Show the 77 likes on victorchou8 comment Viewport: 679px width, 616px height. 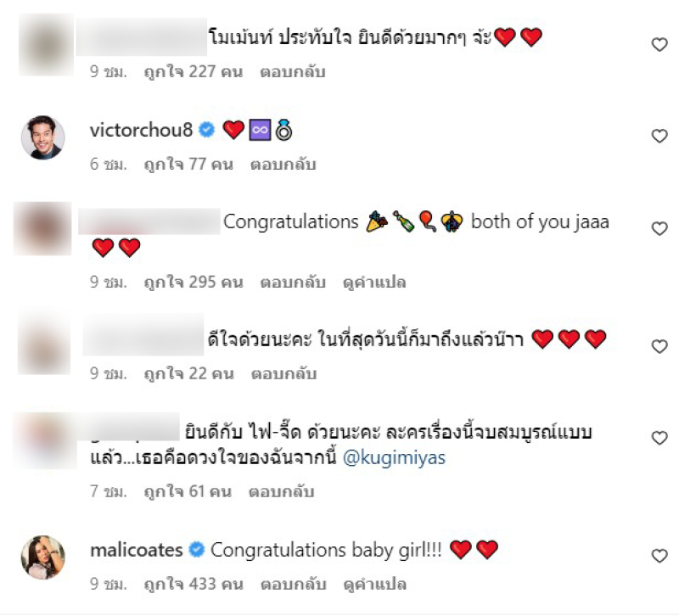click(188, 165)
